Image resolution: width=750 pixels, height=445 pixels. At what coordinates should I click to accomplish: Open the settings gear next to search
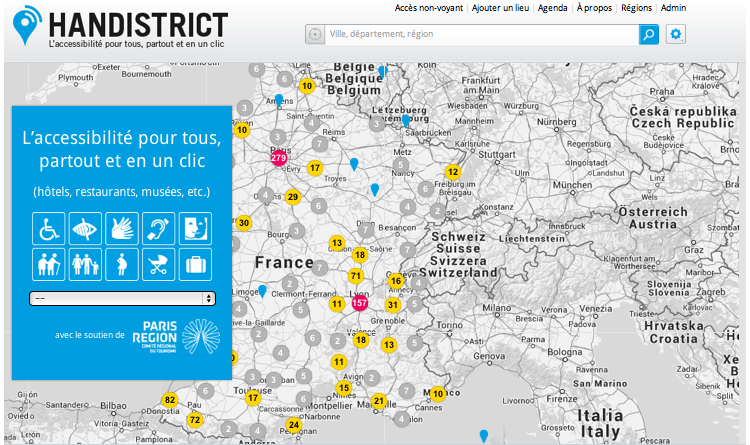point(675,34)
